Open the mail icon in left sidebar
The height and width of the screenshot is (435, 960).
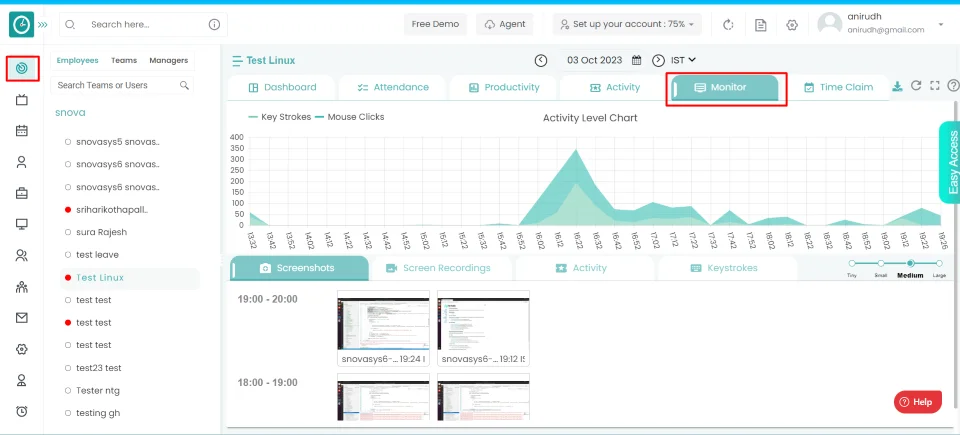(22, 318)
